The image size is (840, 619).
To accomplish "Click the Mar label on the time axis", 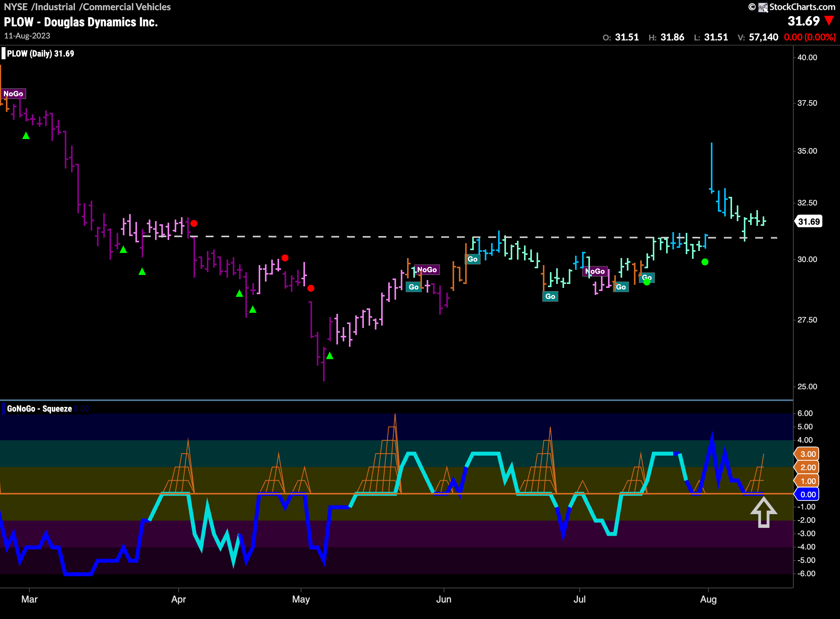I will point(29,599).
